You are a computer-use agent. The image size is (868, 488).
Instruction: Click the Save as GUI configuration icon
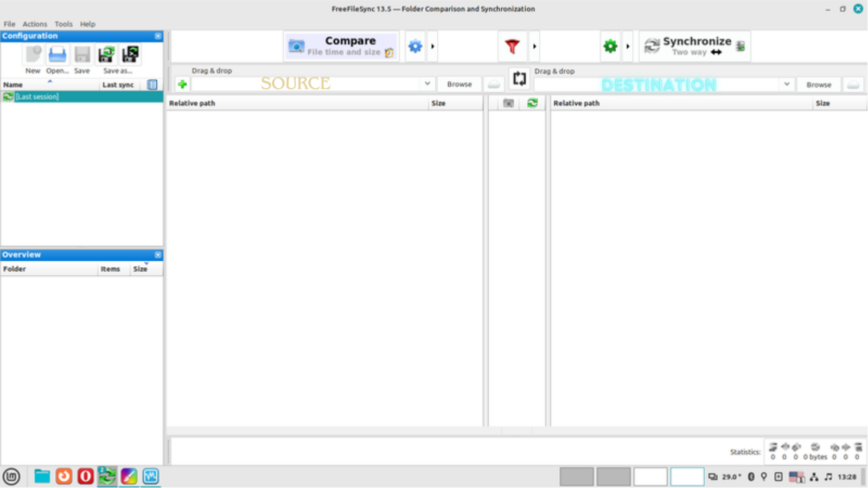(106, 55)
